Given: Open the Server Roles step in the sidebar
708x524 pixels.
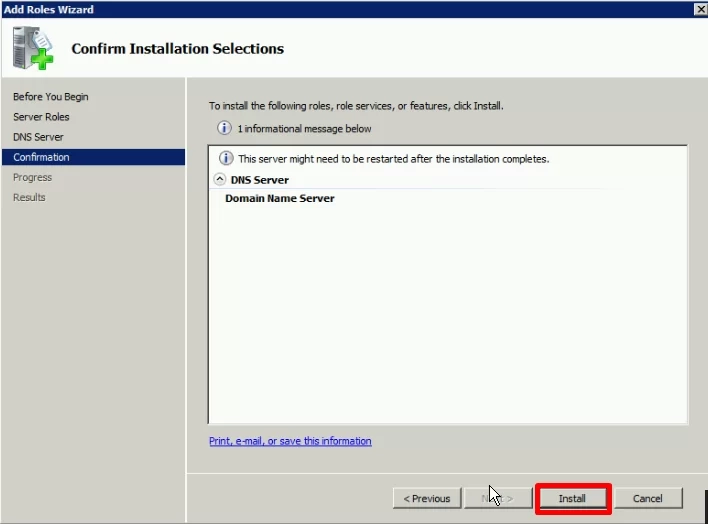Looking at the screenshot, I should (41, 117).
